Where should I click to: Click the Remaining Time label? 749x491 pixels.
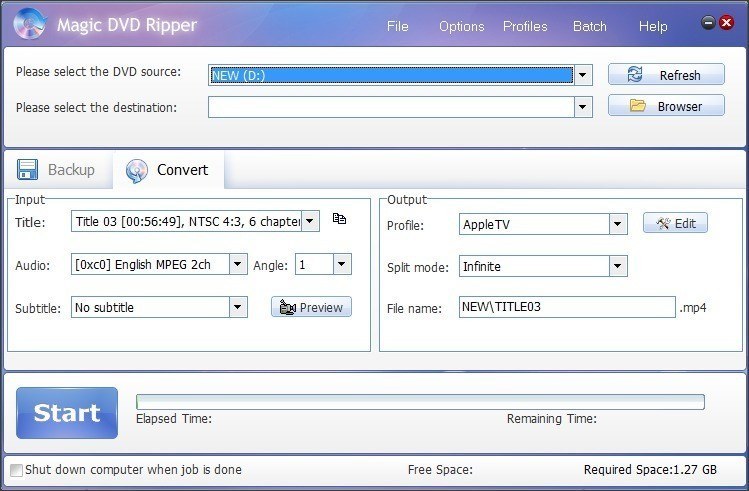point(552,419)
